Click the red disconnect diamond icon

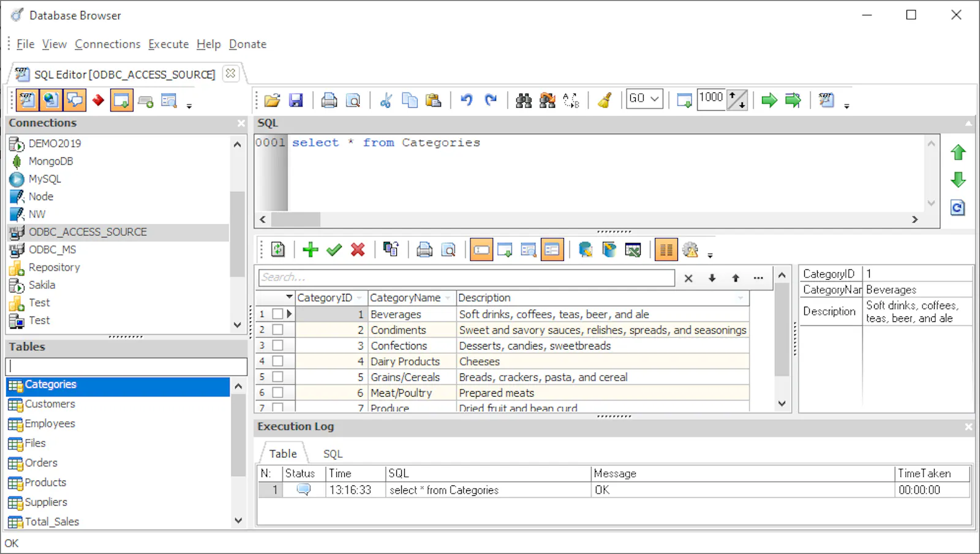pyautogui.click(x=98, y=100)
